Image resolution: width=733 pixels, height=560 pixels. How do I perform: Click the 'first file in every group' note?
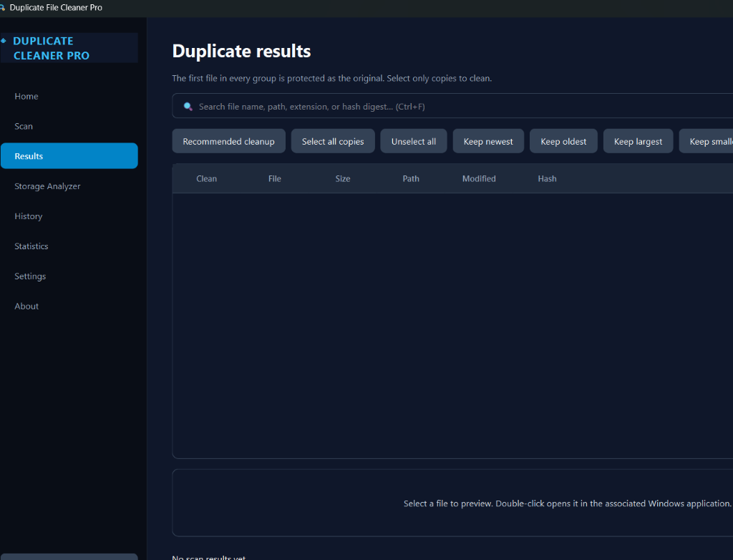tap(332, 78)
